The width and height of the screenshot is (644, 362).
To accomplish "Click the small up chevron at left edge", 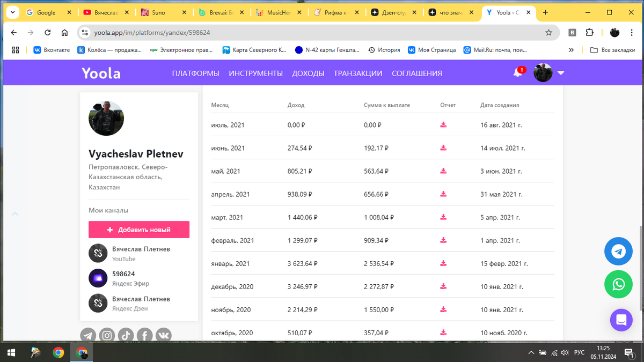I will [x=15, y=214].
